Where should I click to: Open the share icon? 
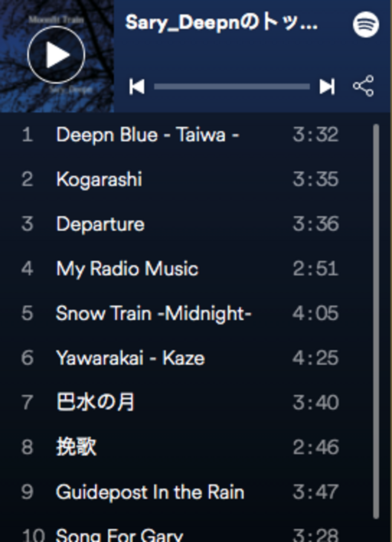[x=363, y=86]
